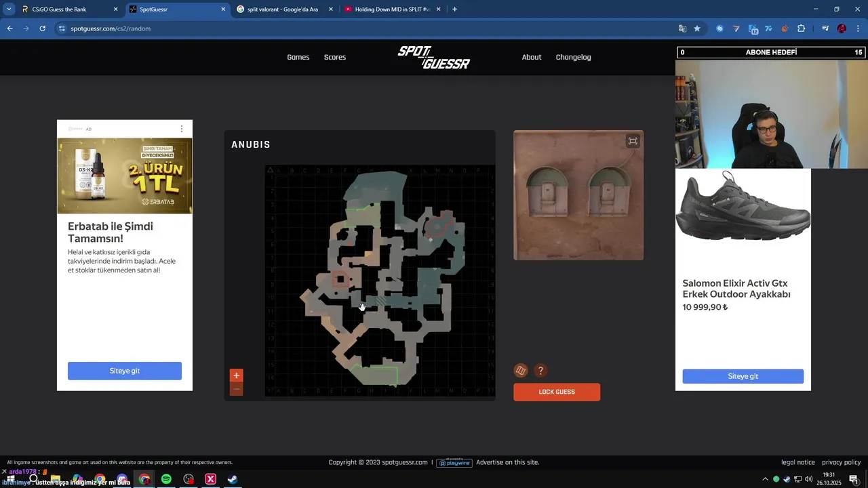Reload the SpotGuessr page
The image size is (868, 488).
(x=42, y=28)
